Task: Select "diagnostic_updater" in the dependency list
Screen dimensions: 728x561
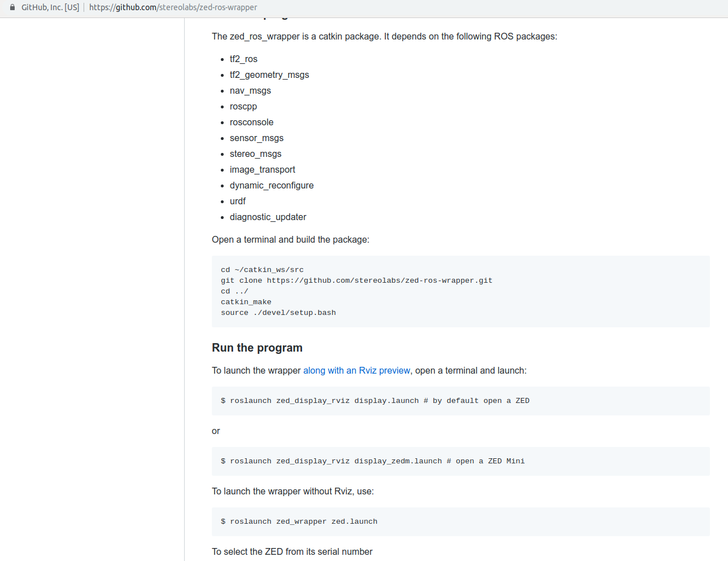Action: click(268, 217)
